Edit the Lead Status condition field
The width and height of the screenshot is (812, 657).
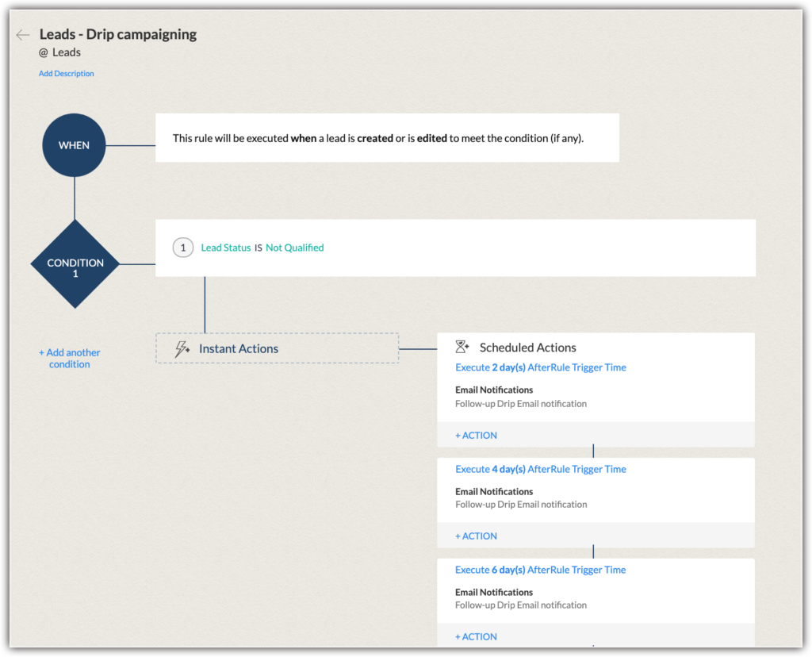[x=226, y=248]
